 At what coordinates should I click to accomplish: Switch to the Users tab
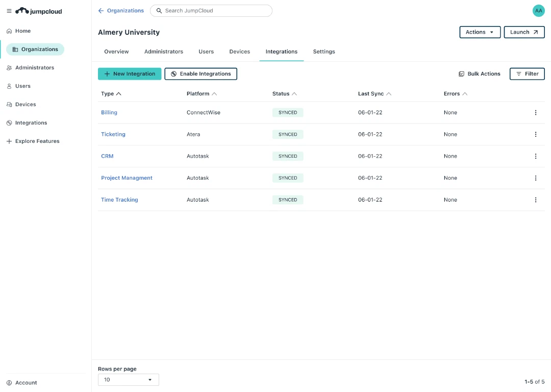(206, 52)
